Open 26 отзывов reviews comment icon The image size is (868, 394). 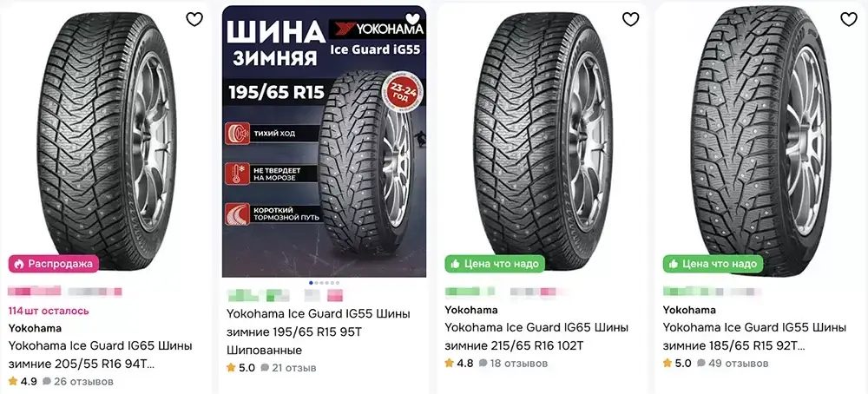47,381
